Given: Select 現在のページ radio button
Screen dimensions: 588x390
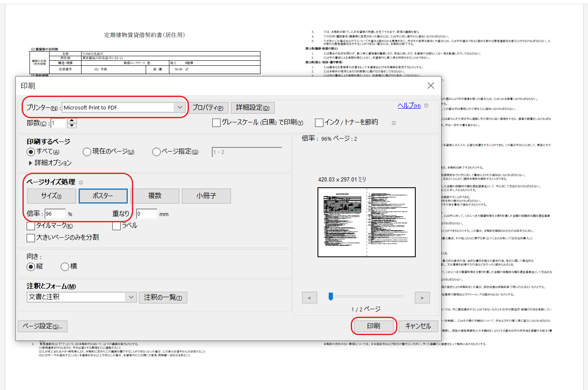Looking at the screenshot, I should (x=87, y=152).
